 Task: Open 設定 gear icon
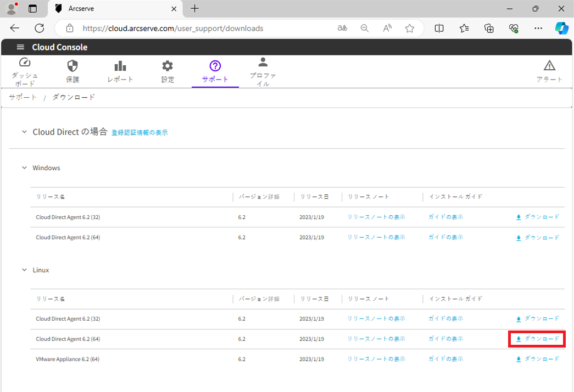(x=168, y=66)
